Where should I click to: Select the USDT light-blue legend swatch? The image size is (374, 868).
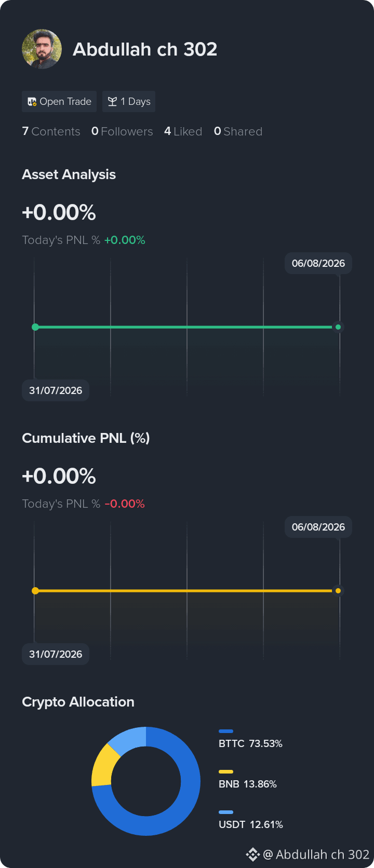point(226,812)
